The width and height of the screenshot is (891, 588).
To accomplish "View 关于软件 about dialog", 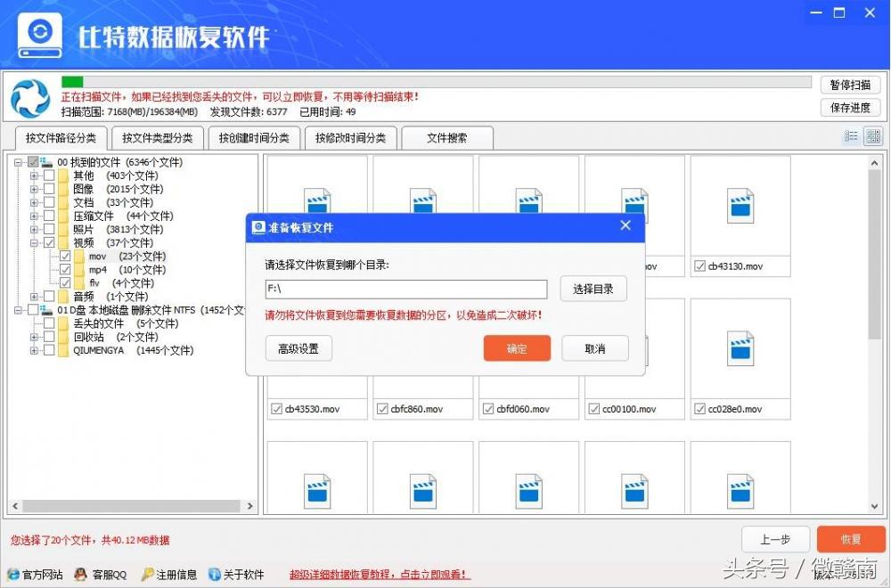I will pyautogui.click(x=214, y=575).
